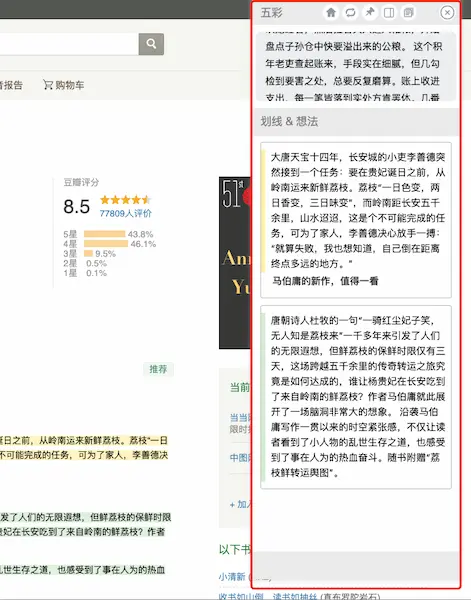Click the orange star rating icons

[x=125, y=200]
